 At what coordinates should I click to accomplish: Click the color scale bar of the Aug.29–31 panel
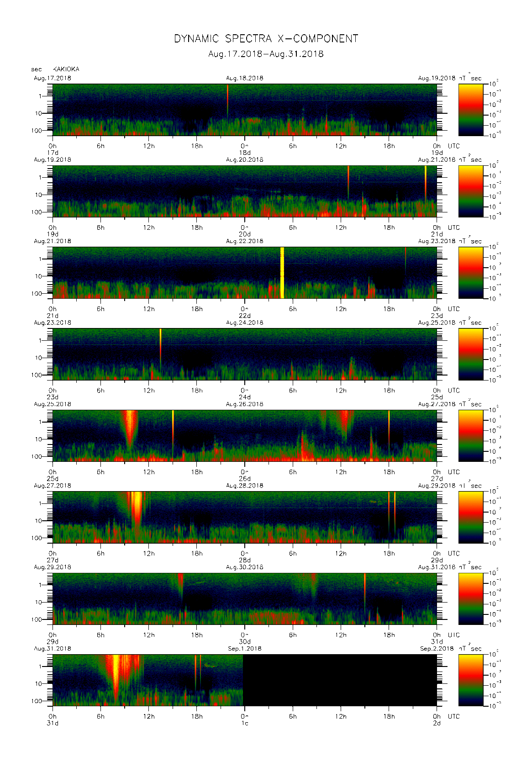tap(471, 598)
